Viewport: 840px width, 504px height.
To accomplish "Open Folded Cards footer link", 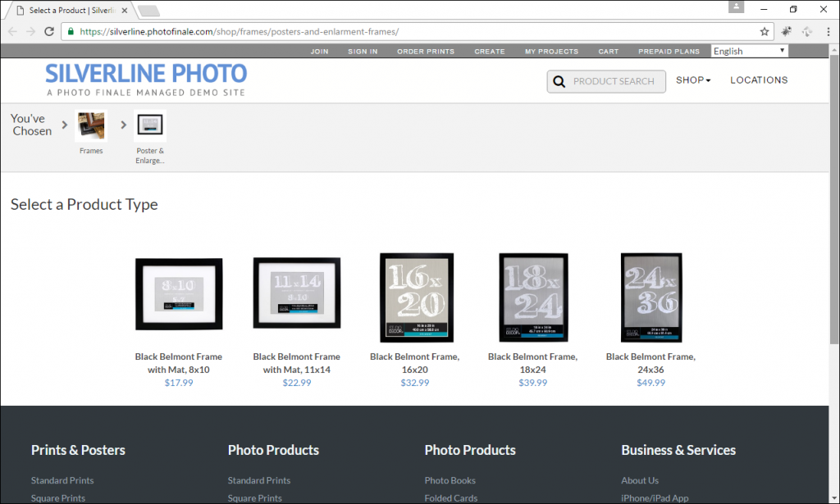I will point(451,498).
